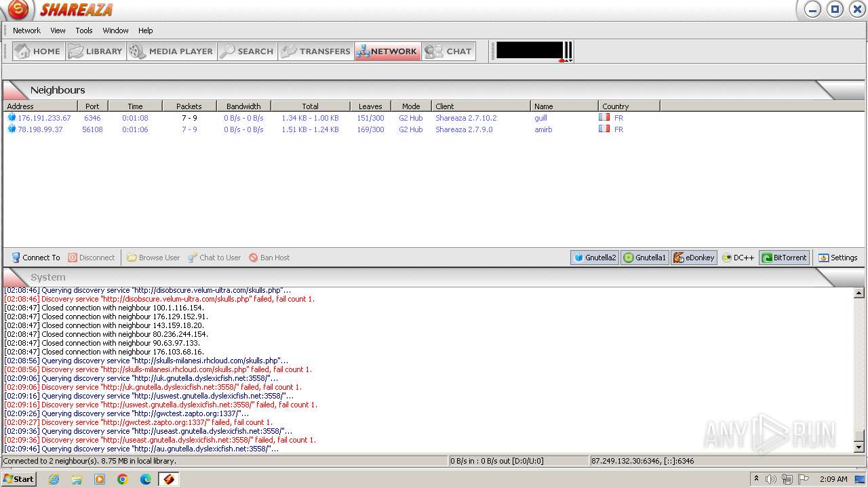Click the name amirb
This screenshot has height=488, width=868.
543,129
